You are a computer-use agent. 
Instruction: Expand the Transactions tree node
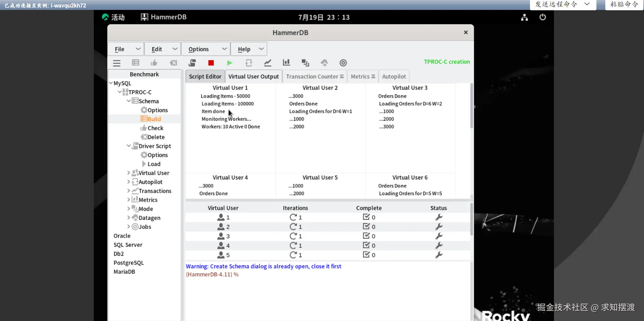coord(129,191)
